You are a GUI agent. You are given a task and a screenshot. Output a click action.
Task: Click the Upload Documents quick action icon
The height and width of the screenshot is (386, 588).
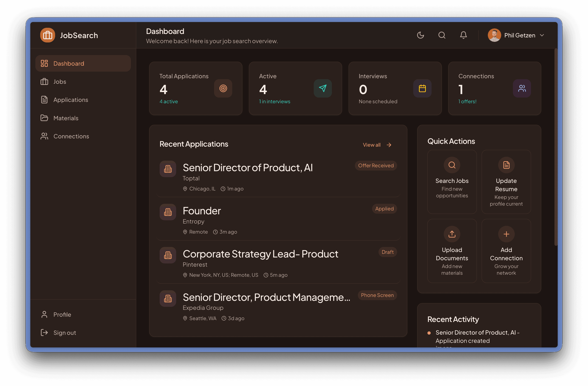pyautogui.click(x=452, y=234)
